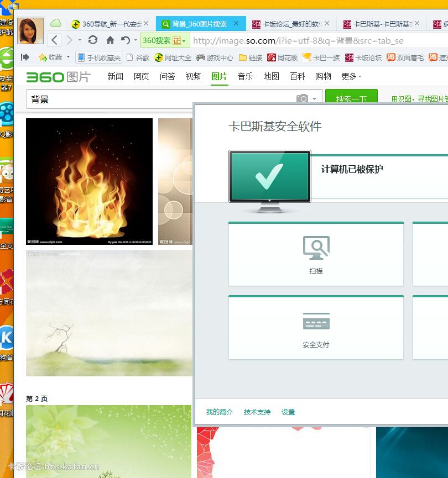Select 购物 in the 360 navigation
The height and width of the screenshot is (478, 448).
323,76
